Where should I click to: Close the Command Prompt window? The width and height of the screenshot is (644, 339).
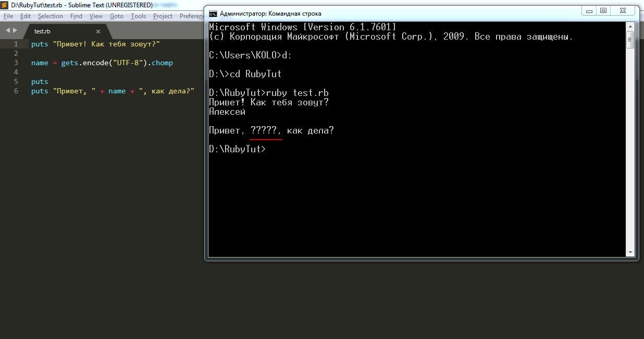[x=623, y=10]
